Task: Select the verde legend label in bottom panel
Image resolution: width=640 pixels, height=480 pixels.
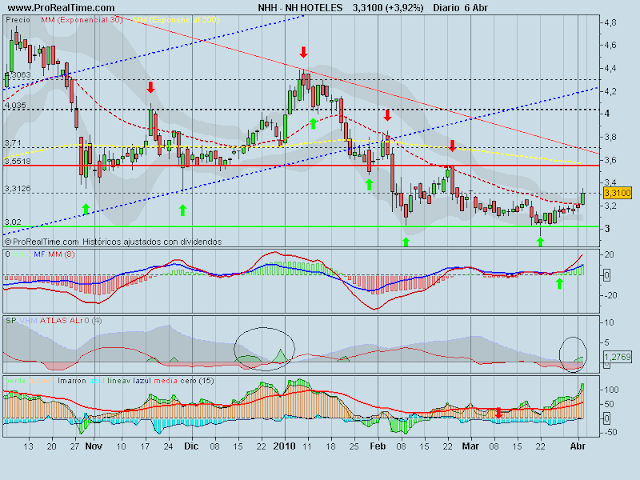Action: tap(16, 380)
